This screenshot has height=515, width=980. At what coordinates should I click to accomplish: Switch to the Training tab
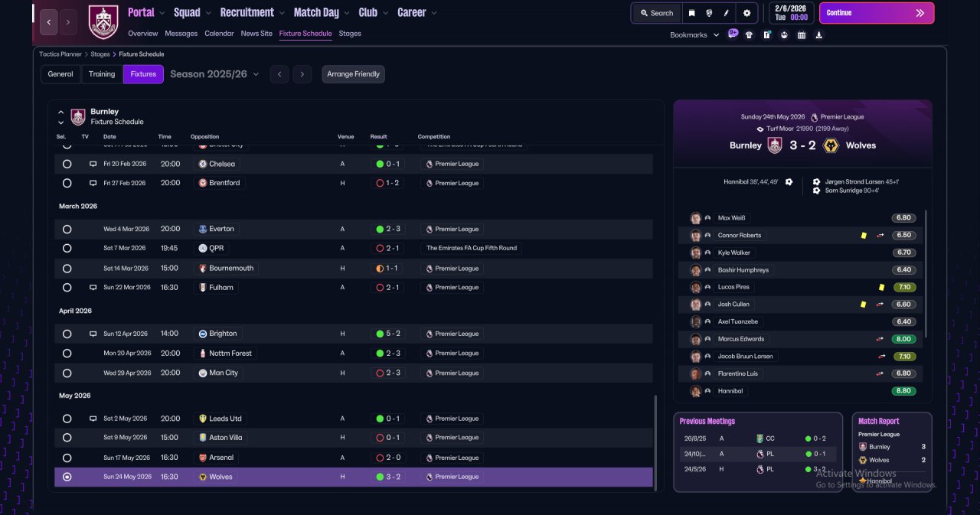coord(102,74)
